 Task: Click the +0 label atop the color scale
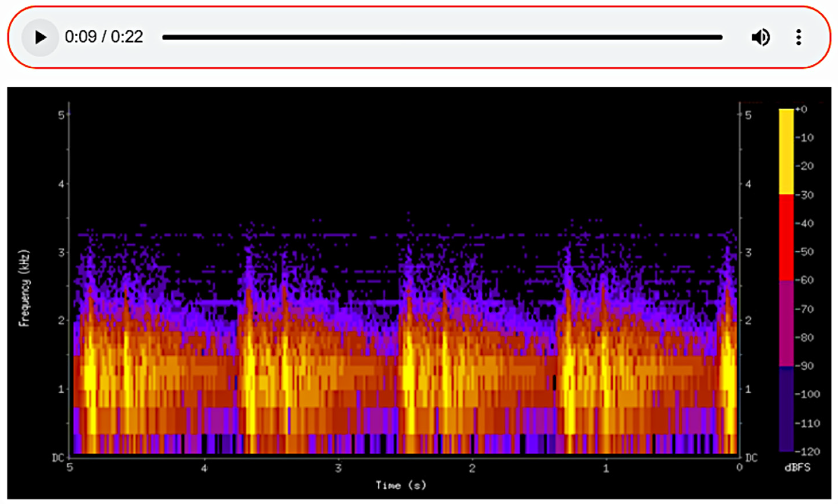point(801,109)
